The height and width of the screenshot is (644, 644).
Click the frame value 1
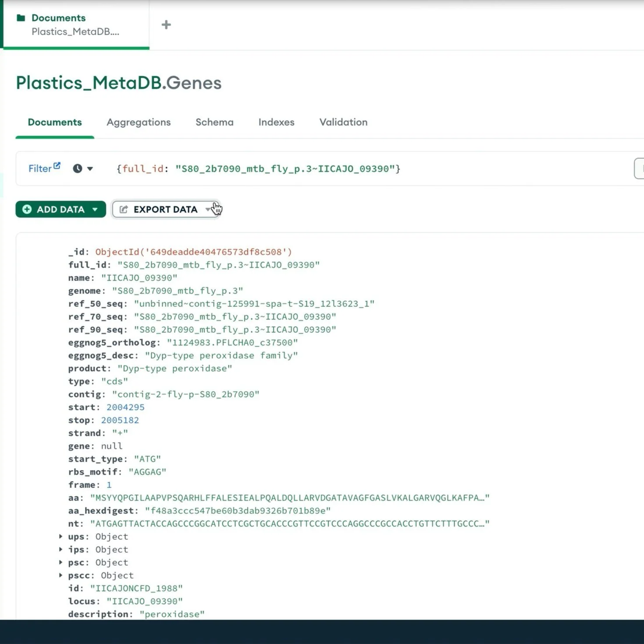pos(109,484)
